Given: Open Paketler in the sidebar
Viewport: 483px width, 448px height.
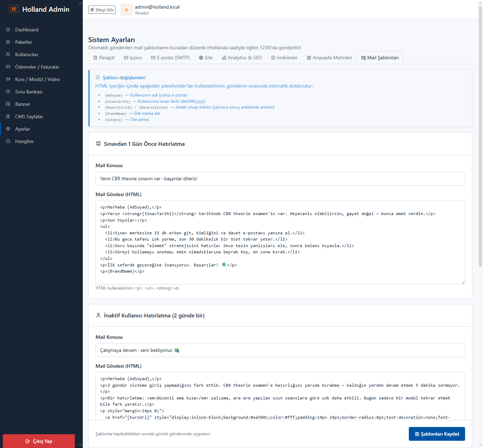Looking at the screenshot, I should pos(41,42).
